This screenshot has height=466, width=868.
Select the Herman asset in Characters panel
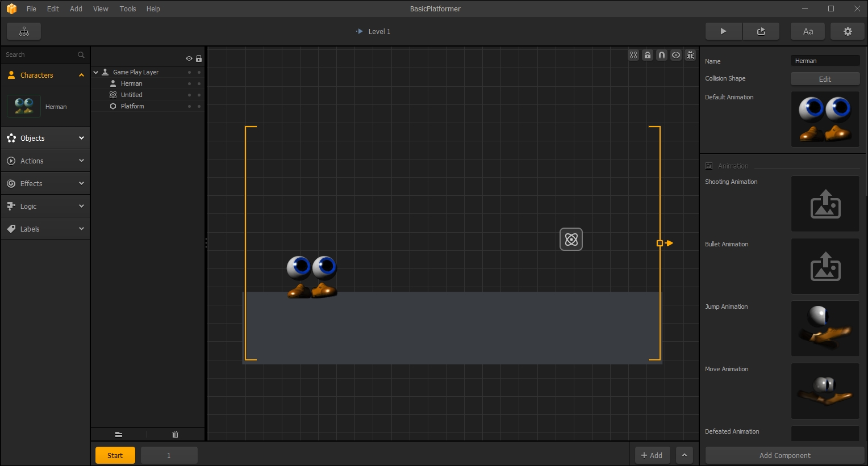(45, 106)
